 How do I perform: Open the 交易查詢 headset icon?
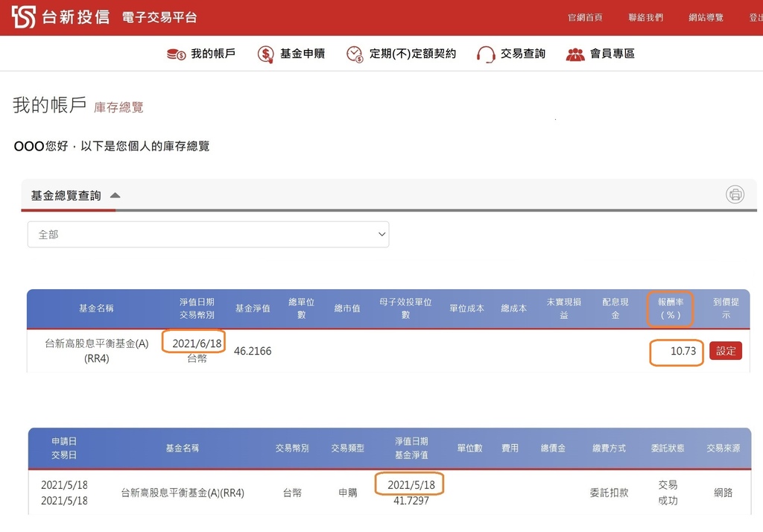point(486,53)
